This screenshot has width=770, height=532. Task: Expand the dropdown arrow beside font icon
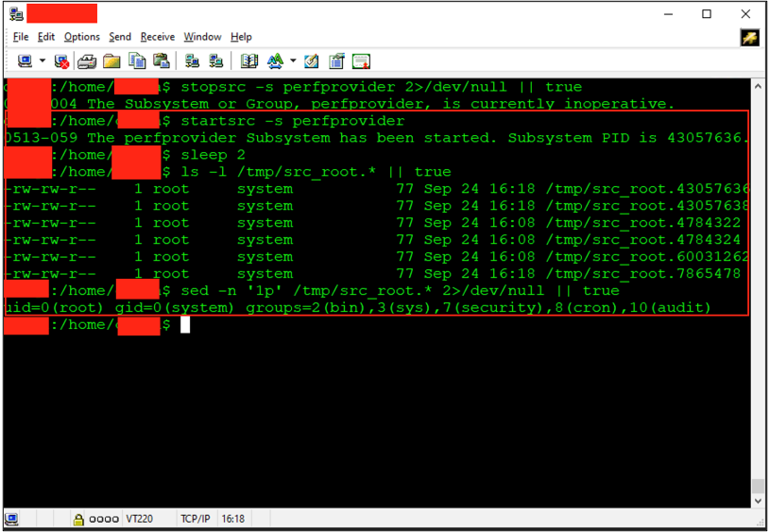293,61
